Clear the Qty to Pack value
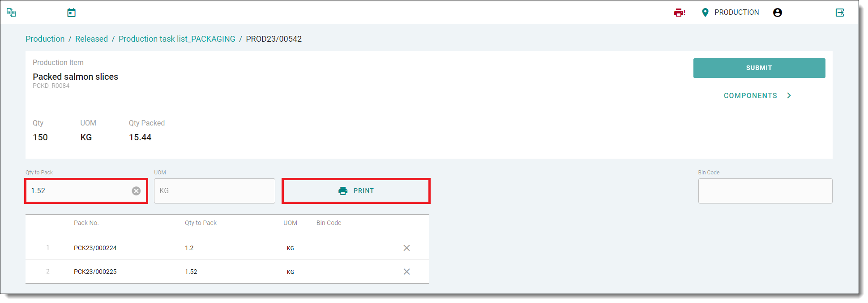Viewport: 868px width, 303px height. click(x=136, y=191)
